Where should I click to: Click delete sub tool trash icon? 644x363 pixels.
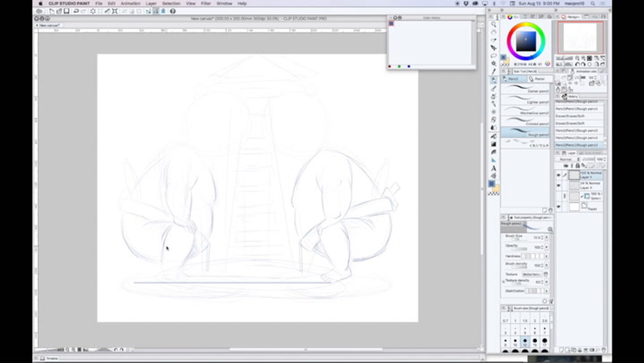(x=550, y=210)
